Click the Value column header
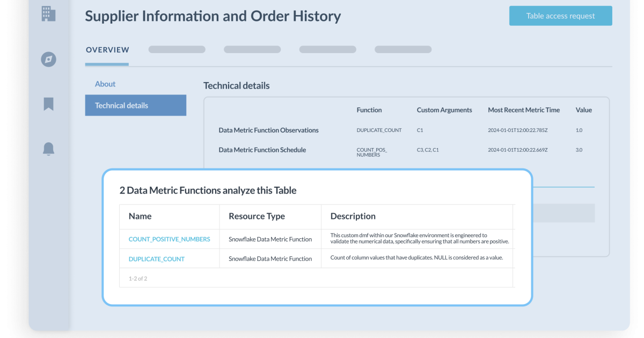The height and width of the screenshot is (338, 644). (583, 111)
